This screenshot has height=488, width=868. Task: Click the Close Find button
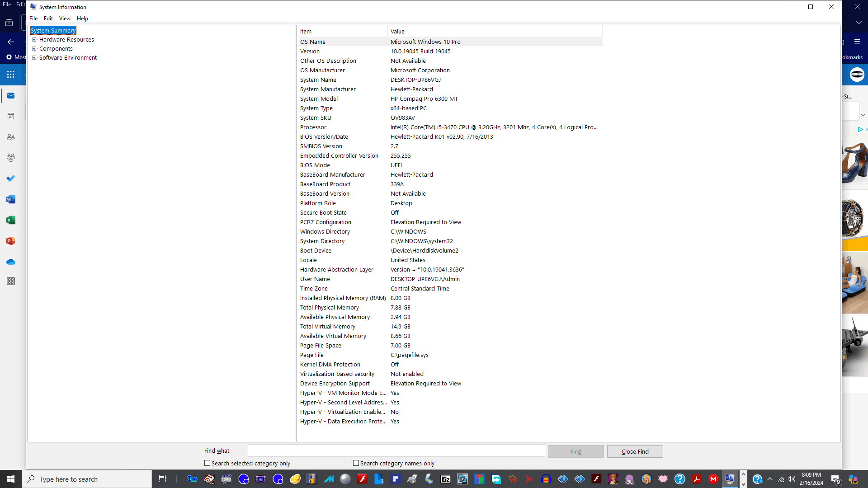(635, 451)
